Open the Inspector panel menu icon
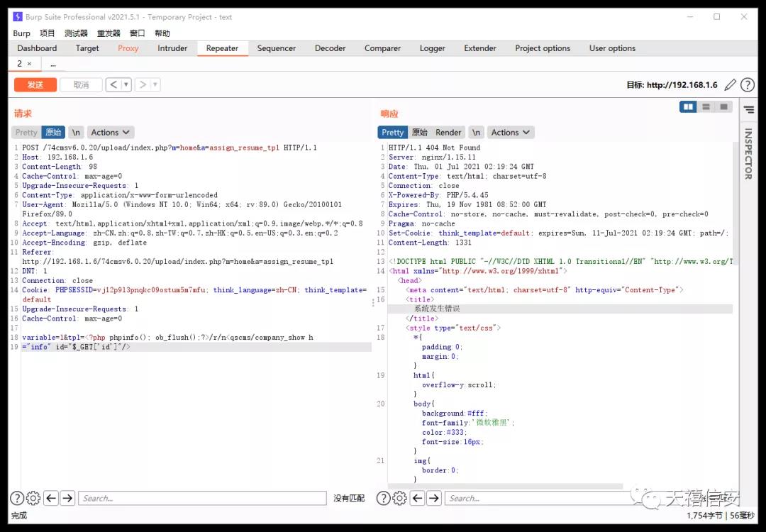The image size is (766, 532). pyautogui.click(x=748, y=110)
